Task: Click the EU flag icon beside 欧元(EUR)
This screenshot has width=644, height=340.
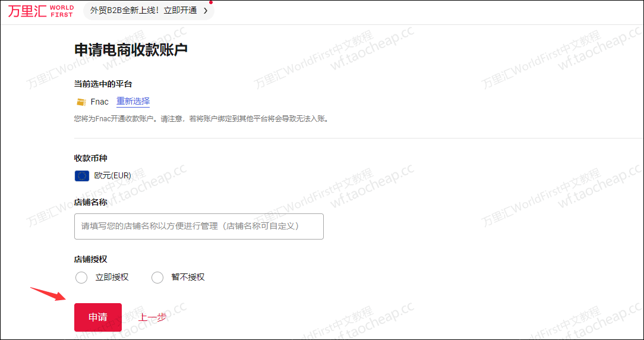Action: click(x=82, y=176)
